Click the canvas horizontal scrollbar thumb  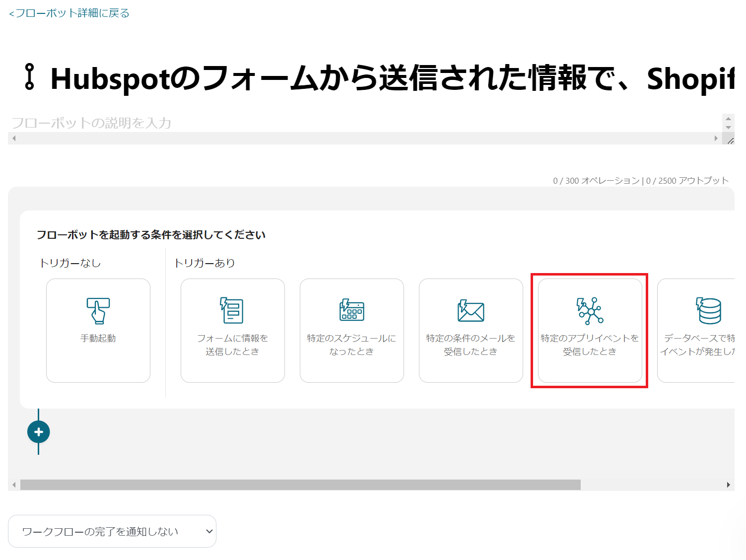300,485
